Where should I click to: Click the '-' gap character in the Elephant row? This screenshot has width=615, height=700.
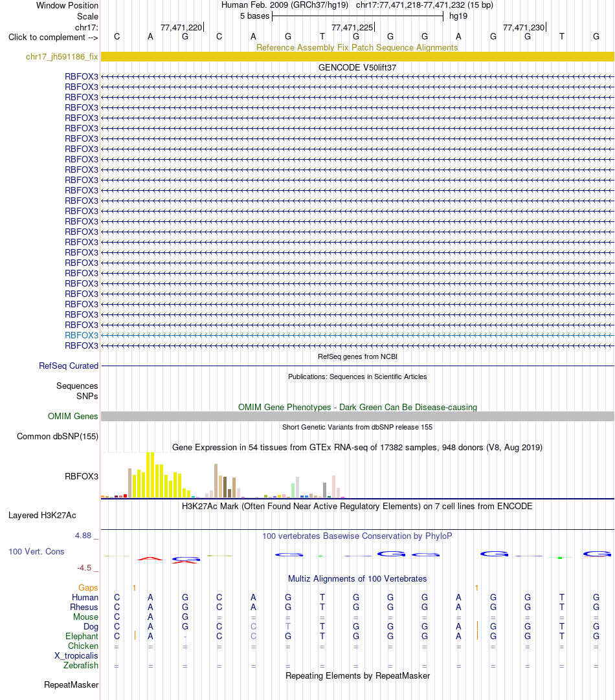(x=185, y=637)
